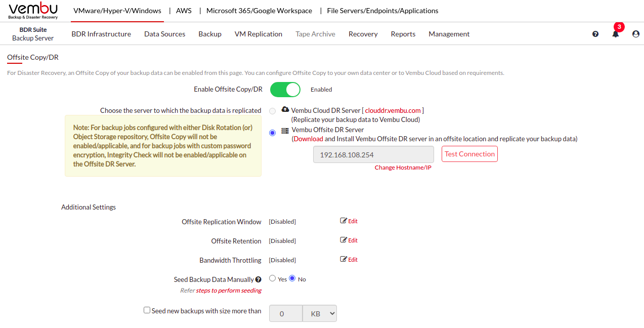This screenshot has width=644, height=328.
Task: Open the user account profile icon
Action: [x=636, y=34]
